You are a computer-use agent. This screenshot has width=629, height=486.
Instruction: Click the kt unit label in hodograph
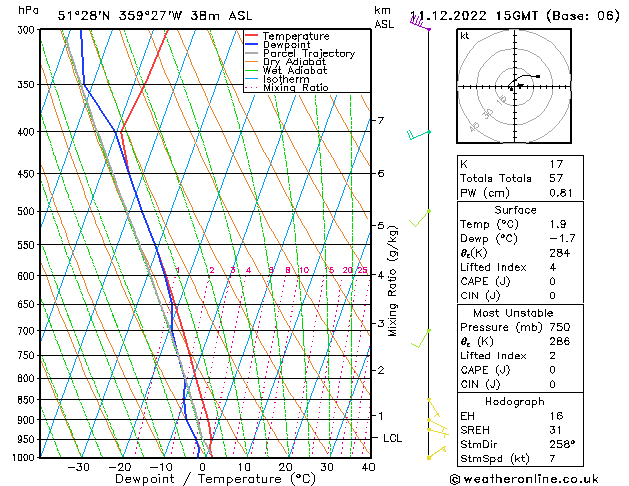point(464,36)
